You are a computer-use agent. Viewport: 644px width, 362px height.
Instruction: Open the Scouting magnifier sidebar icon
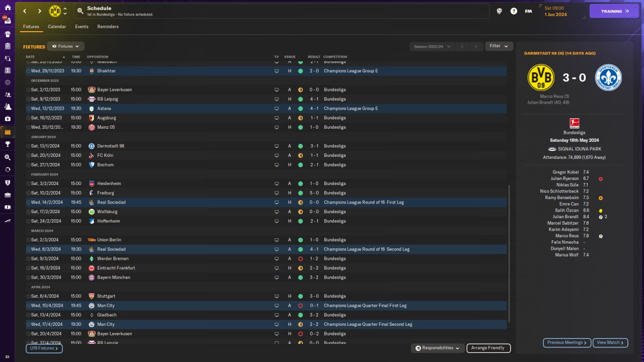(8, 157)
